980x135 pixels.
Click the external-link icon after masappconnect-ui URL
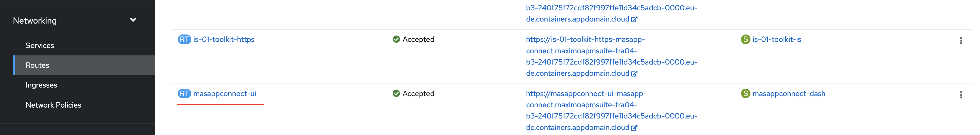point(634,128)
